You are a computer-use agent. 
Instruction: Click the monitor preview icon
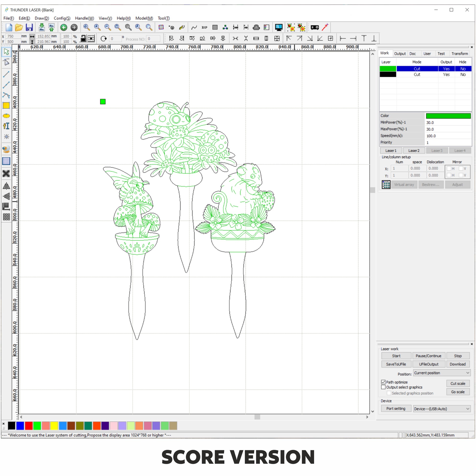[x=279, y=27]
